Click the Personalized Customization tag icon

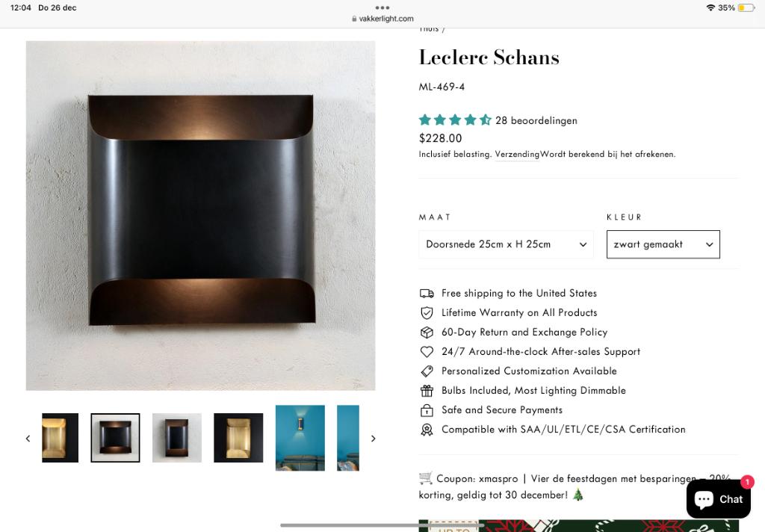click(x=427, y=371)
